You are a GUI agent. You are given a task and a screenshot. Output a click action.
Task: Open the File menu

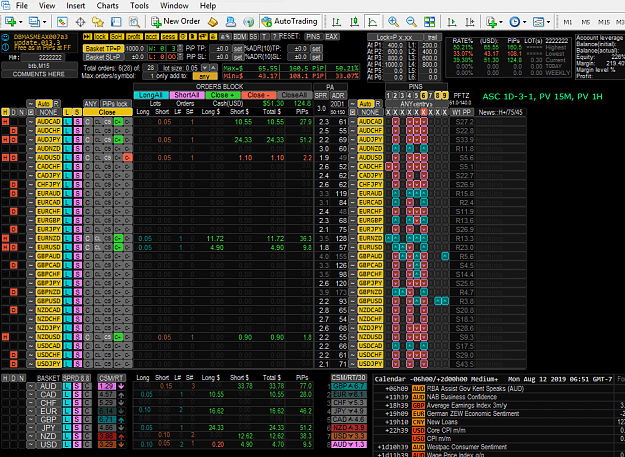[x=22, y=6]
